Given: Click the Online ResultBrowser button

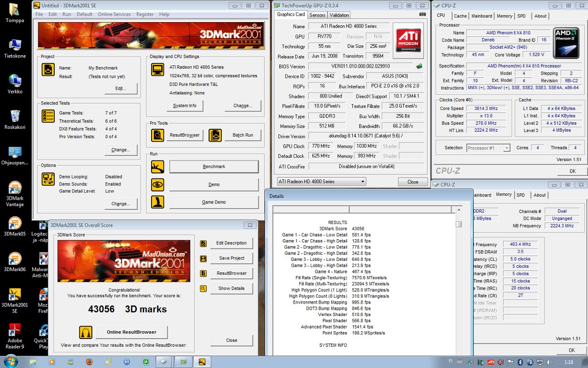Looking at the screenshot, I should 131,332.
